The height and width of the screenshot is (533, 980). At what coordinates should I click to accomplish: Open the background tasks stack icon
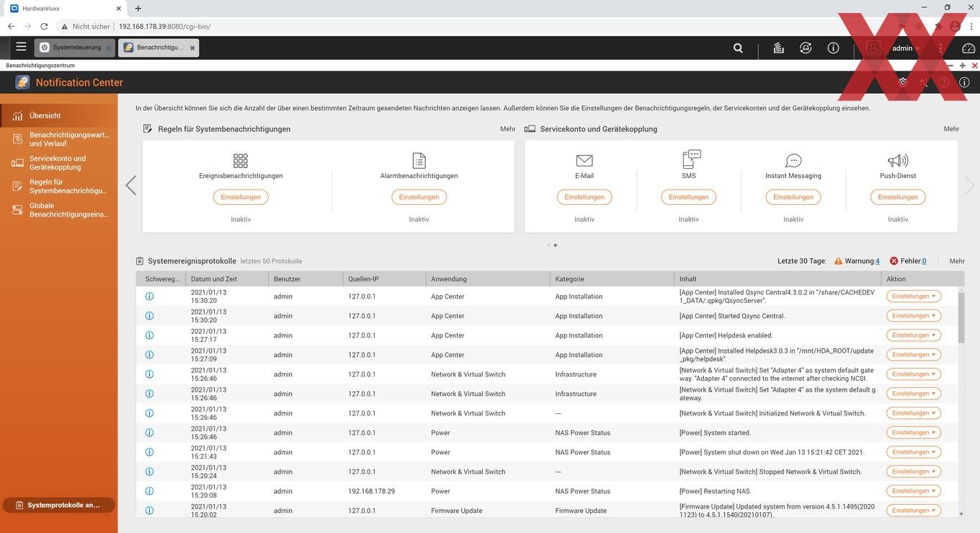point(778,48)
